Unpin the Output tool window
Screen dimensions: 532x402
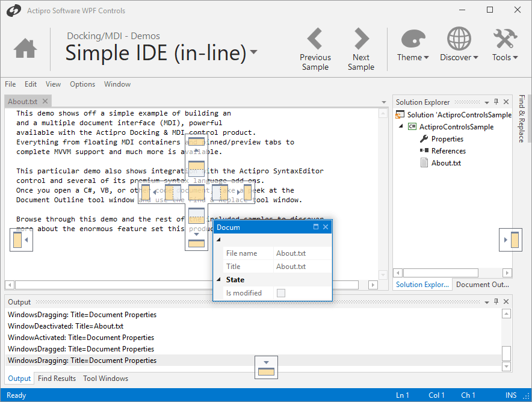496,301
